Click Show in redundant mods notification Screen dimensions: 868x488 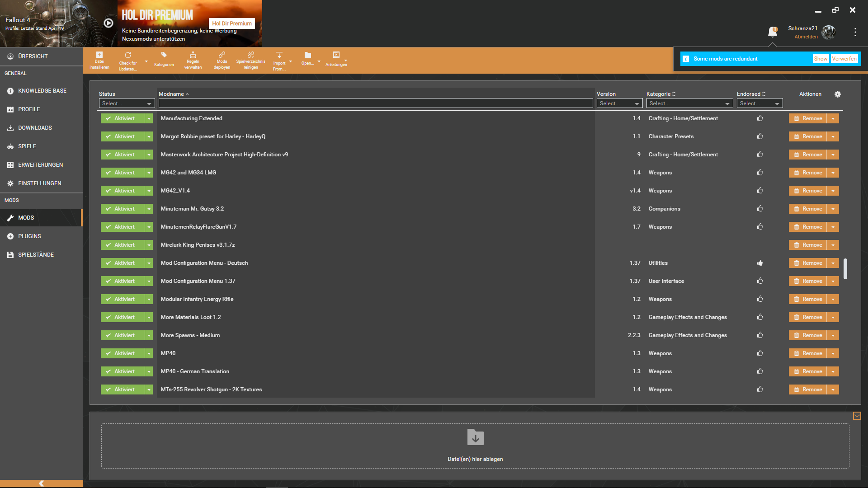[x=821, y=59]
